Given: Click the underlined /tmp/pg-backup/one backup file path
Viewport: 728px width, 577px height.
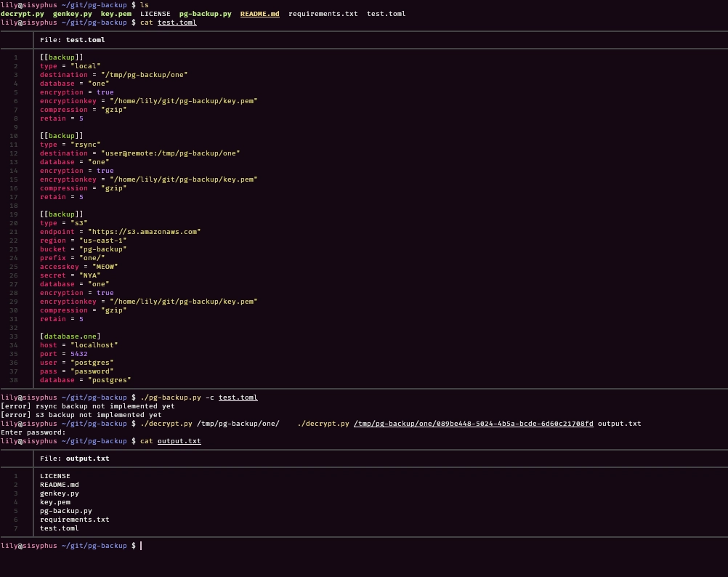Looking at the screenshot, I should (x=474, y=424).
